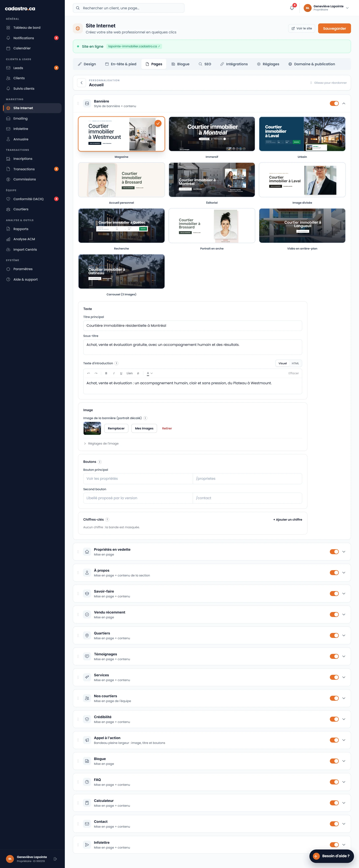This screenshot has height=868, width=359.
Task: Switch off the FAQ section toggle
Action: coord(334,782)
